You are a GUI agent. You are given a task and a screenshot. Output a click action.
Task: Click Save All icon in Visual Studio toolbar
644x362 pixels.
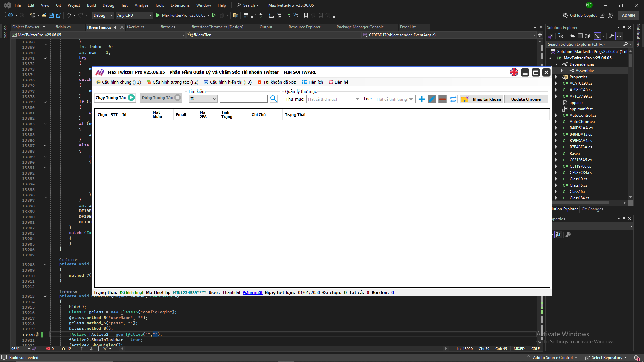(x=58, y=15)
